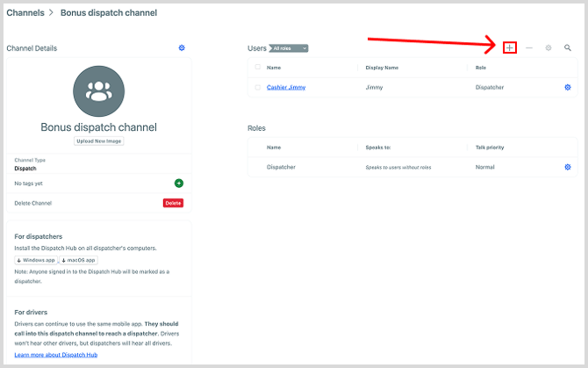Click the Dispatcher role cell in Jimmy's row
Viewport: 588px width, 368px height.
(x=490, y=88)
